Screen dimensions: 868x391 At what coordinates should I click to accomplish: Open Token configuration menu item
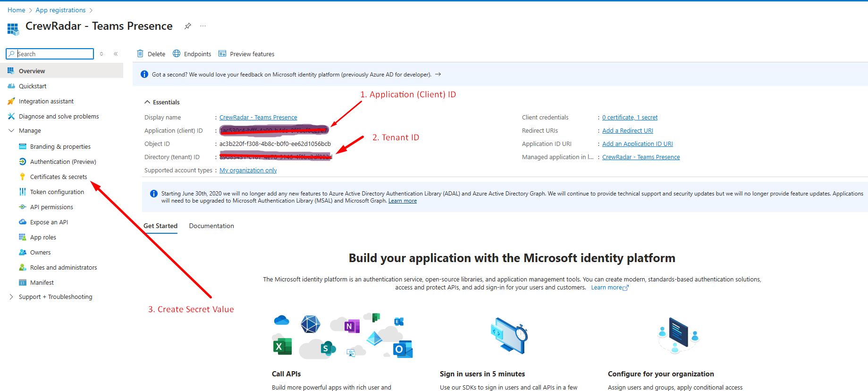pyautogui.click(x=57, y=192)
